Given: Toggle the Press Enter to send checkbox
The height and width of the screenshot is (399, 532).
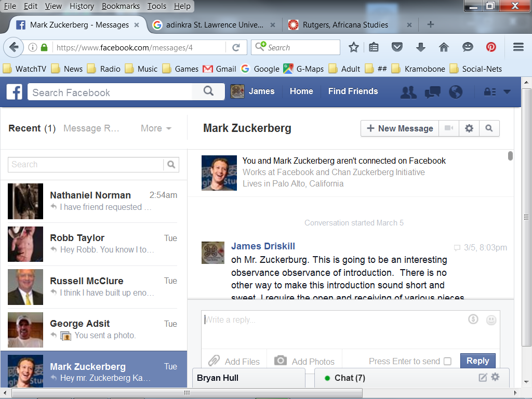Looking at the screenshot, I should pyautogui.click(x=447, y=362).
